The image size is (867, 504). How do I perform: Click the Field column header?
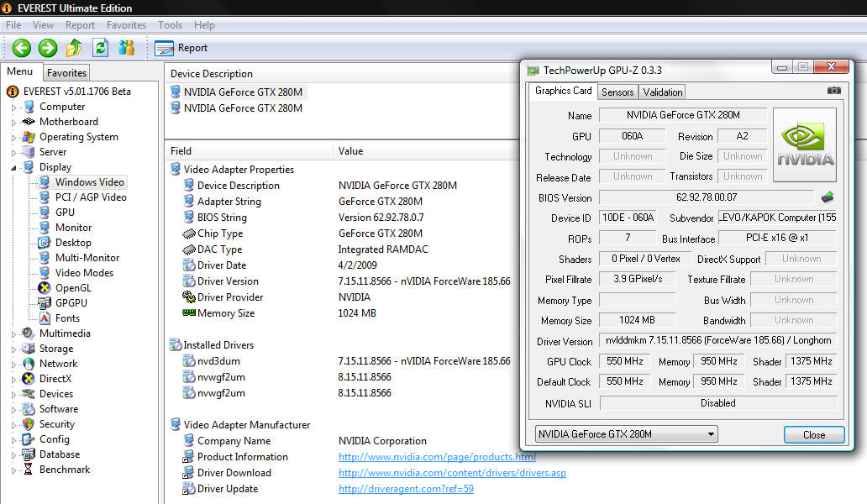(x=249, y=151)
